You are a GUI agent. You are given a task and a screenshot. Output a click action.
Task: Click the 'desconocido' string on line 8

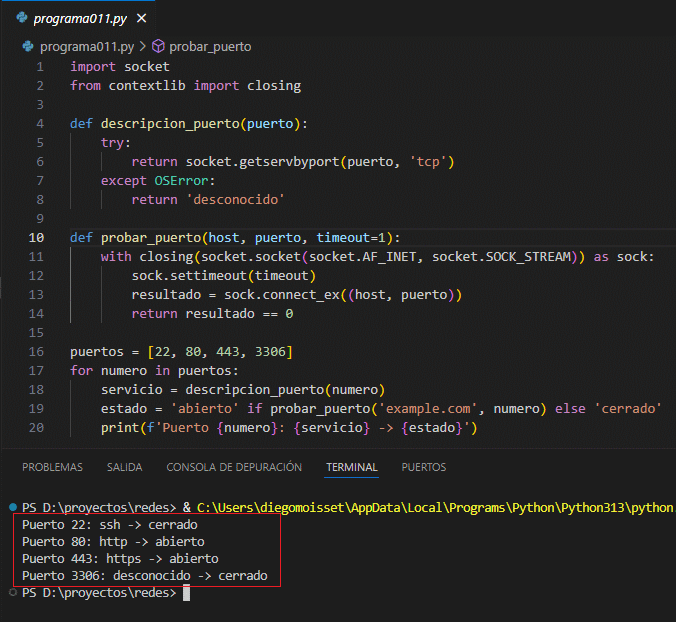coord(239,199)
